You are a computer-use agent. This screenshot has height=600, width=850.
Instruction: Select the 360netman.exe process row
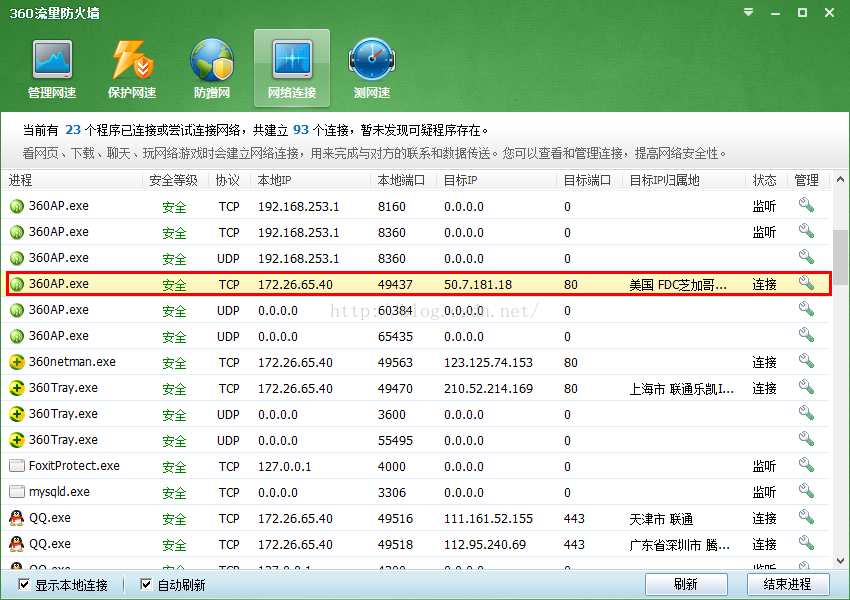(415, 362)
